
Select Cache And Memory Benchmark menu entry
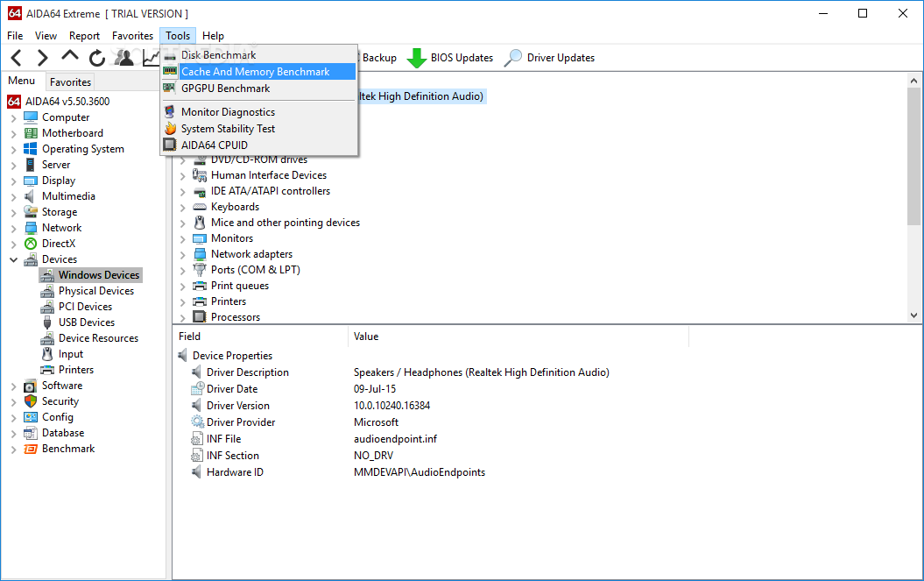pos(258,71)
